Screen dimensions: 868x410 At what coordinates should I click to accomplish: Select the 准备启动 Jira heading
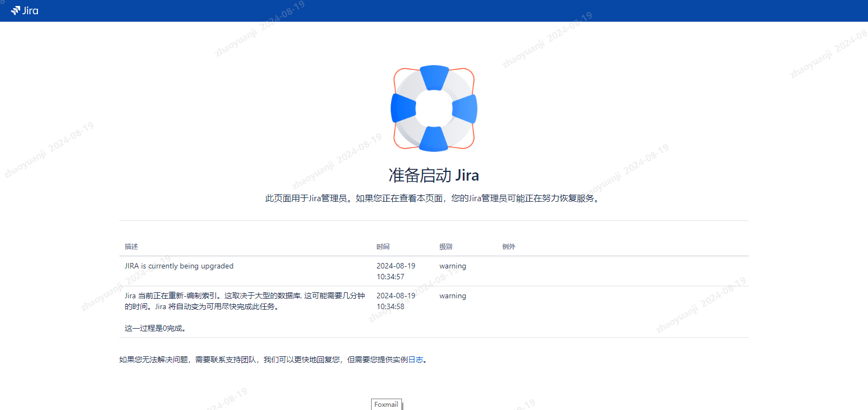point(434,175)
